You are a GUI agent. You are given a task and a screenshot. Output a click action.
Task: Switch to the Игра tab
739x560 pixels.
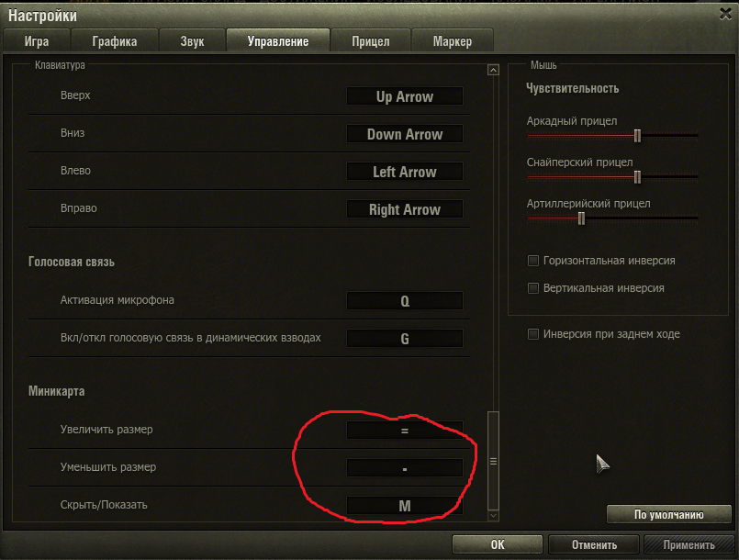click(x=37, y=41)
